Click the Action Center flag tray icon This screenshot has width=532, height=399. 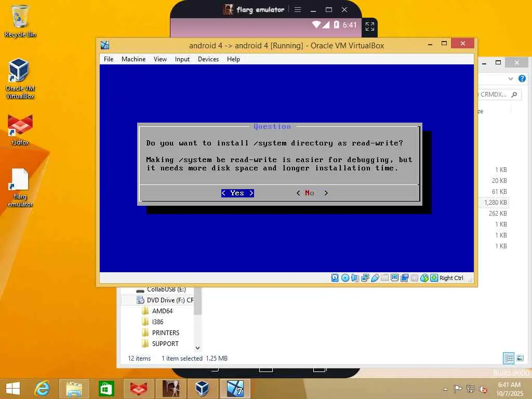(458, 389)
